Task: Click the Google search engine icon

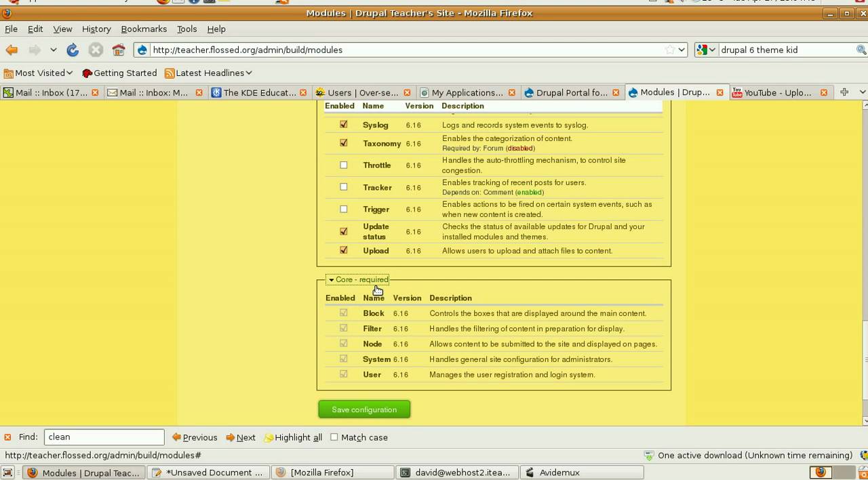Action: pyautogui.click(x=702, y=49)
